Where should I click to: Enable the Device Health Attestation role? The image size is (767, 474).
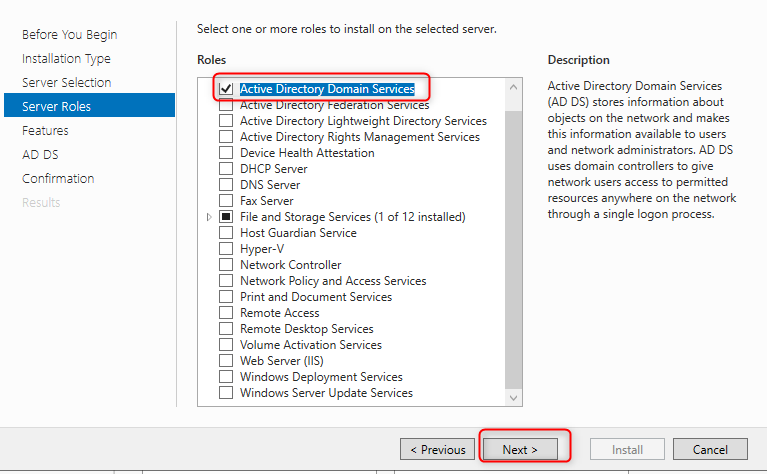click(226, 153)
